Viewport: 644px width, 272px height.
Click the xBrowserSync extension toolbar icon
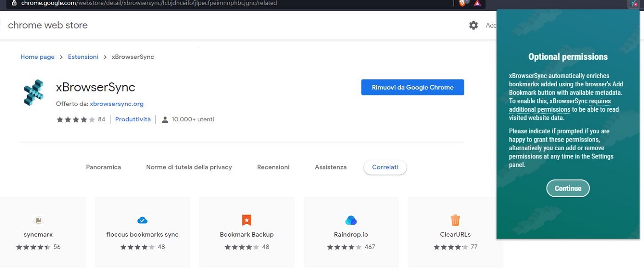point(634,4)
